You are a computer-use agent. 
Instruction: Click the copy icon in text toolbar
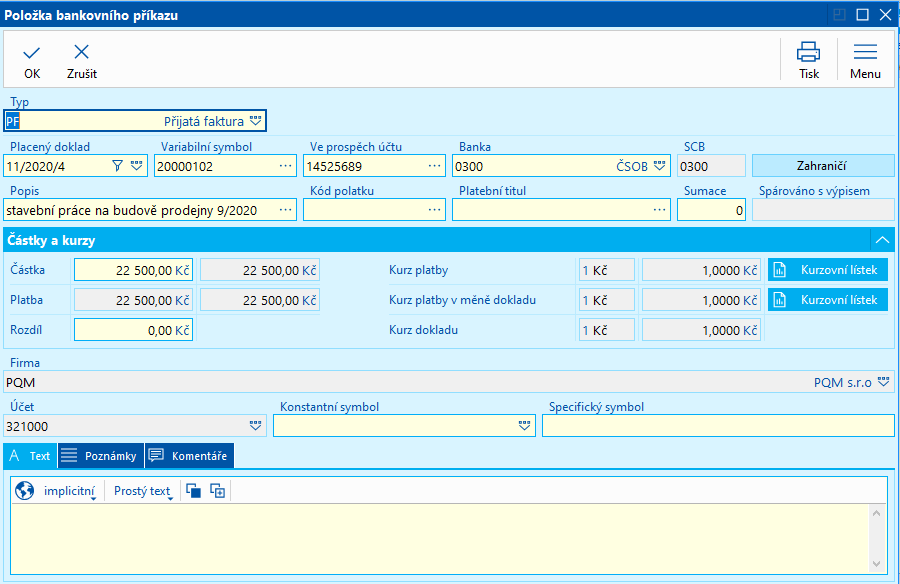(x=194, y=491)
